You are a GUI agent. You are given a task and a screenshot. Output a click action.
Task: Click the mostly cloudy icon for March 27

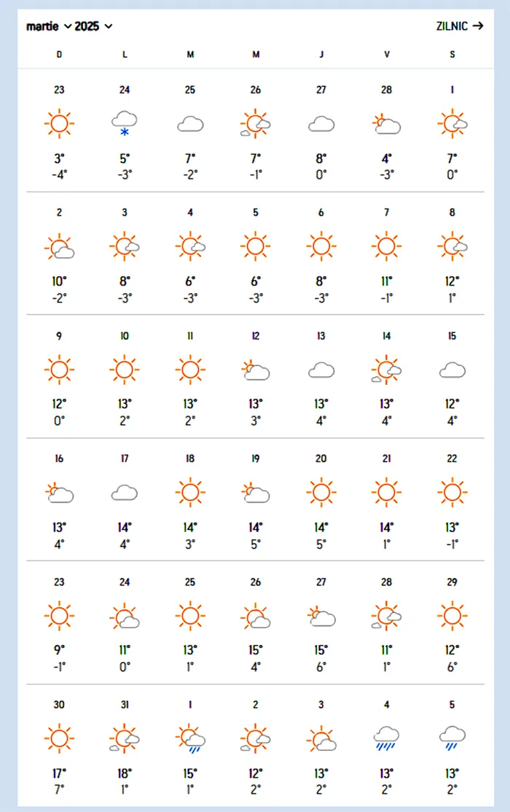(x=321, y=616)
